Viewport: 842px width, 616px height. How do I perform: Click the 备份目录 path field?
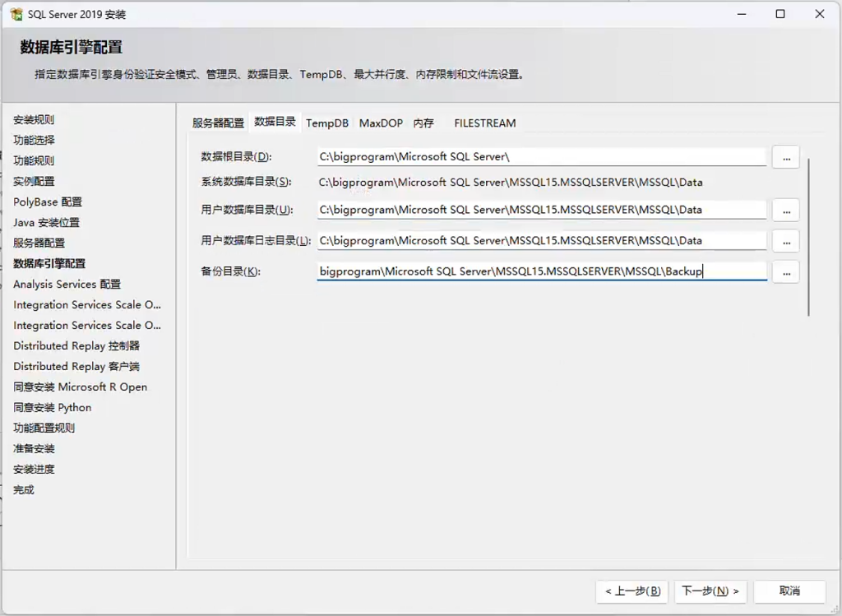coord(541,271)
